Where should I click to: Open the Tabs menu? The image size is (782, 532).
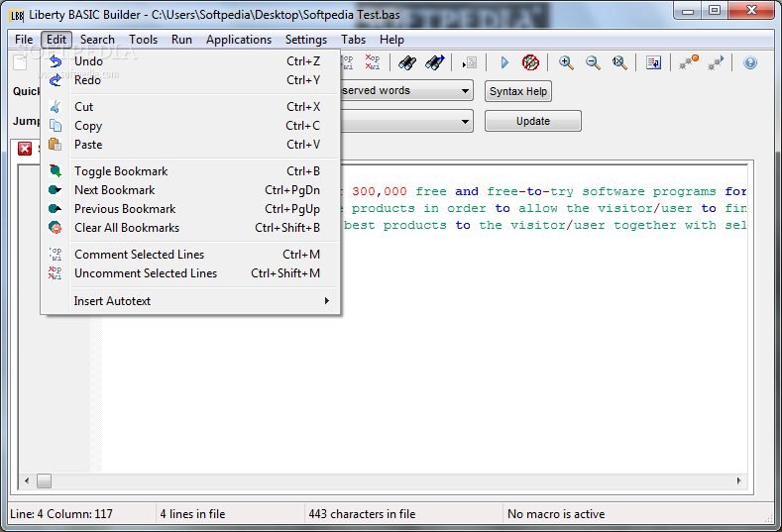[353, 40]
